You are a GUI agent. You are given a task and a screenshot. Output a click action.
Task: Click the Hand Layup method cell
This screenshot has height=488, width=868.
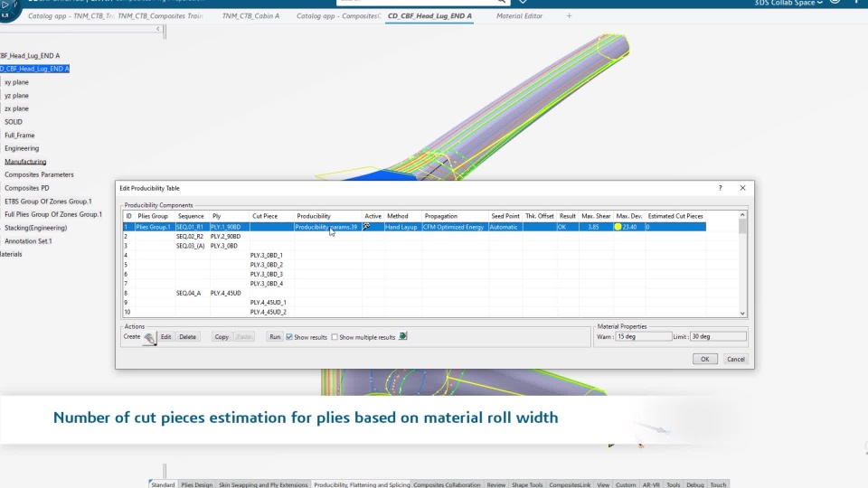(x=401, y=227)
